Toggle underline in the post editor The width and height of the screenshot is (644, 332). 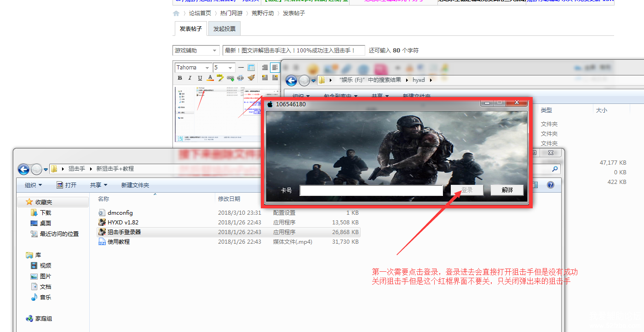(x=200, y=78)
